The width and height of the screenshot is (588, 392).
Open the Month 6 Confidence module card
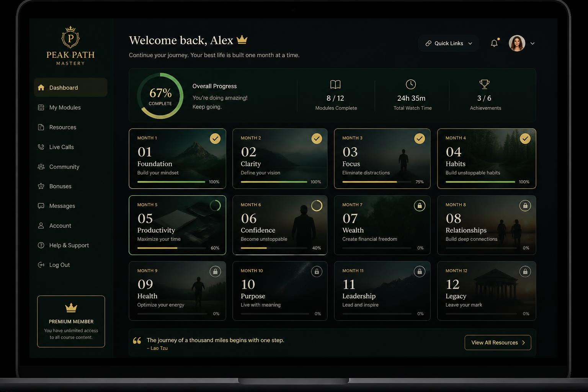click(x=280, y=225)
